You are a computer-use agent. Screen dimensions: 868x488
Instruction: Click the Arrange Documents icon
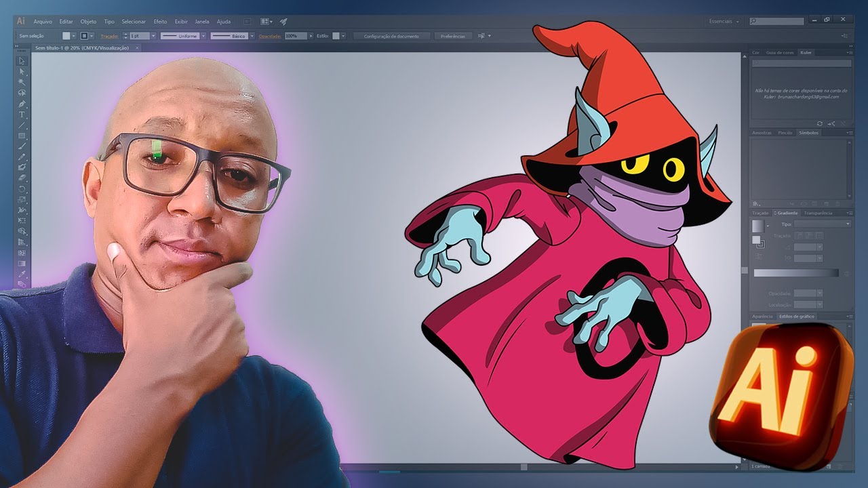tap(265, 22)
